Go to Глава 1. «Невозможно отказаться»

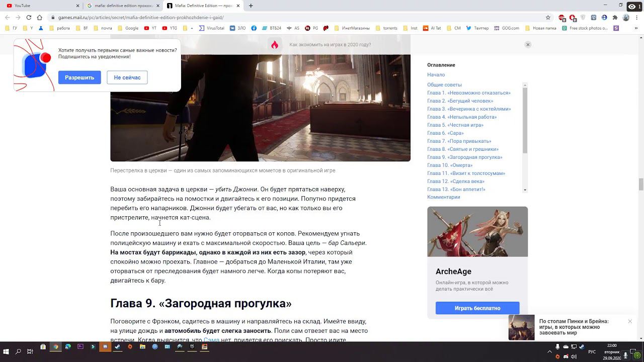point(469,93)
